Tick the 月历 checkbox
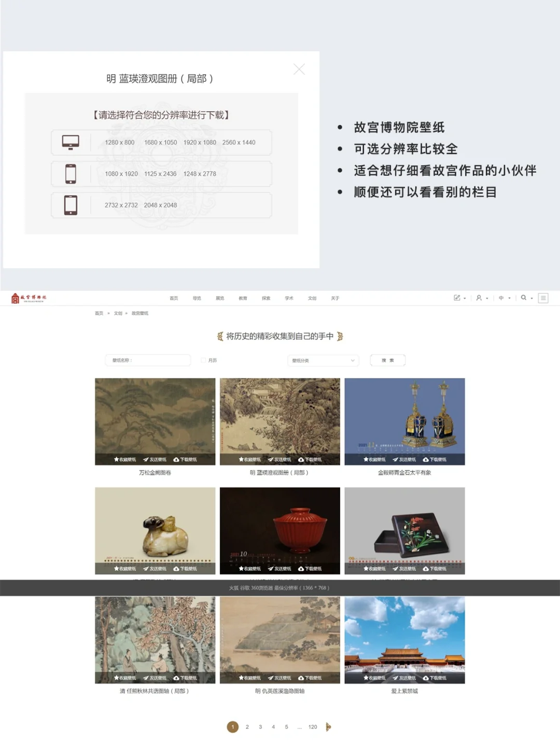 [x=203, y=360]
